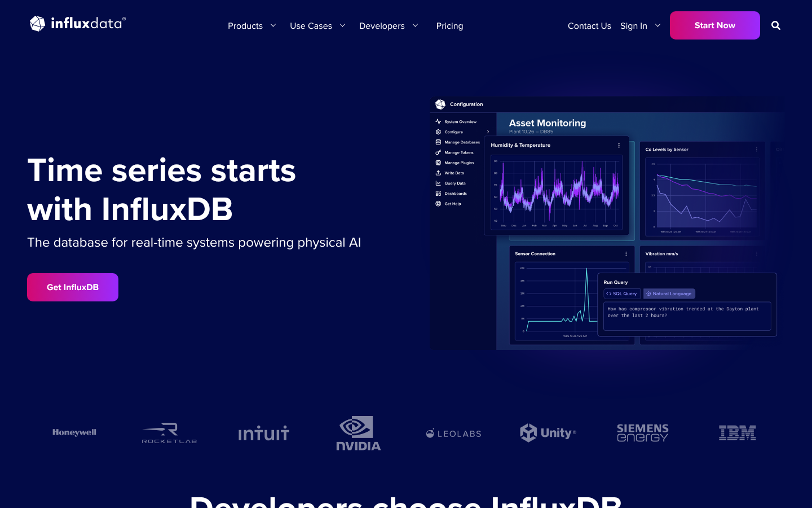Click the 'Plant 10.26 – DB85' subtitle

[x=531, y=132]
